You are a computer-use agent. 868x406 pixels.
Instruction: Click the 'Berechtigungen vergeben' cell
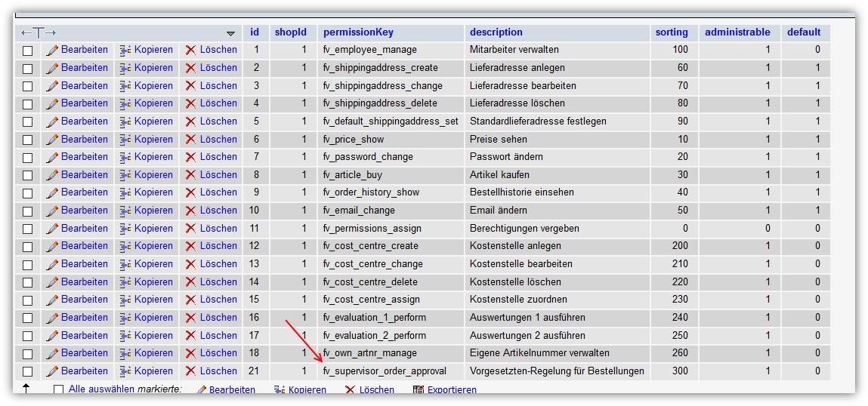[557, 229]
